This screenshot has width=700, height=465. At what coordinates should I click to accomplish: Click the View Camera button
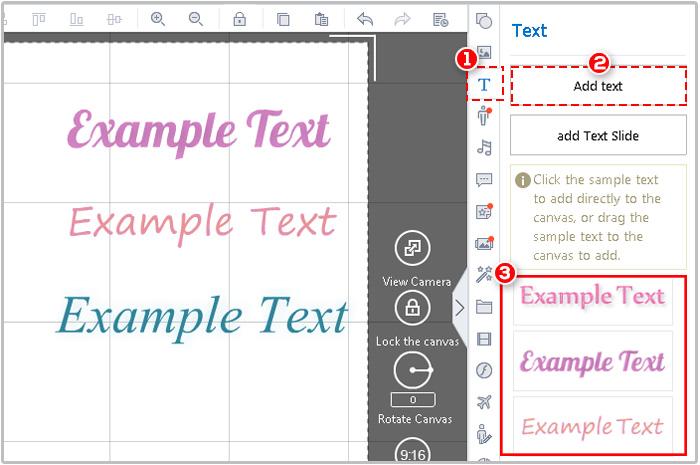click(x=413, y=248)
